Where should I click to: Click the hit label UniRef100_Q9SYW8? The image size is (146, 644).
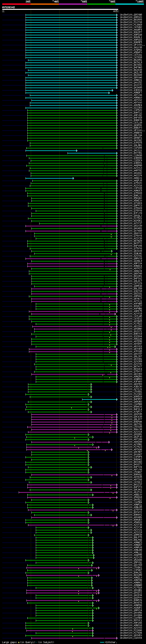(x=131, y=15)
